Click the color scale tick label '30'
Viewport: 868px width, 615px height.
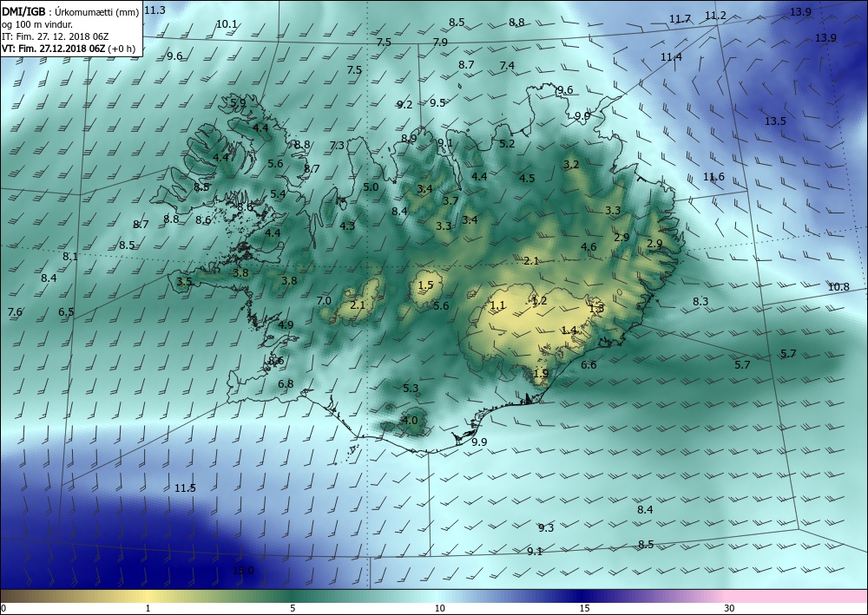click(730, 608)
